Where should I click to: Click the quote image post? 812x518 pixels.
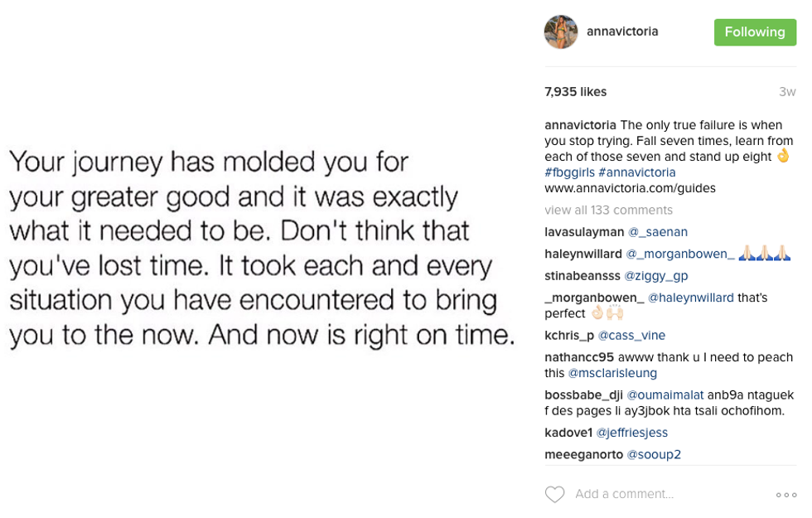[262, 249]
